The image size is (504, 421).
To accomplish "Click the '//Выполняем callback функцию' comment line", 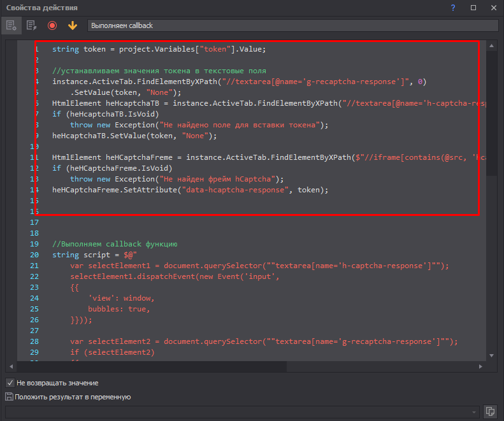I will [x=115, y=244].
